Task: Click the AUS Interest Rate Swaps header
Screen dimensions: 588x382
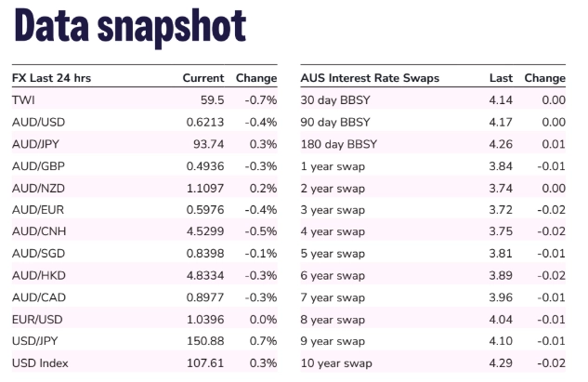Action: 370,78
